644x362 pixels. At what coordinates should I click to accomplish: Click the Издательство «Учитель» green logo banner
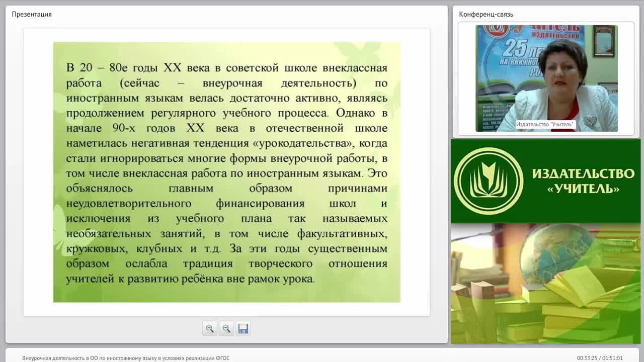coord(546,181)
